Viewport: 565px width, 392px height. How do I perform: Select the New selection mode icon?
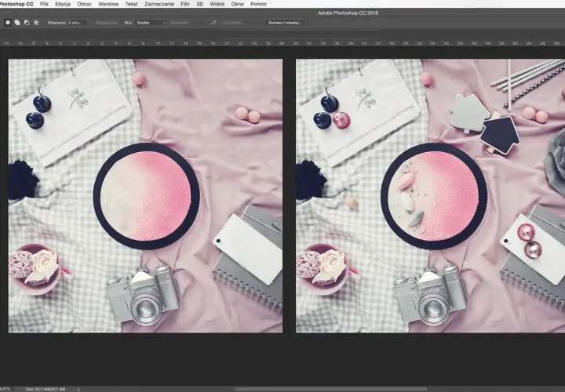tap(8, 23)
